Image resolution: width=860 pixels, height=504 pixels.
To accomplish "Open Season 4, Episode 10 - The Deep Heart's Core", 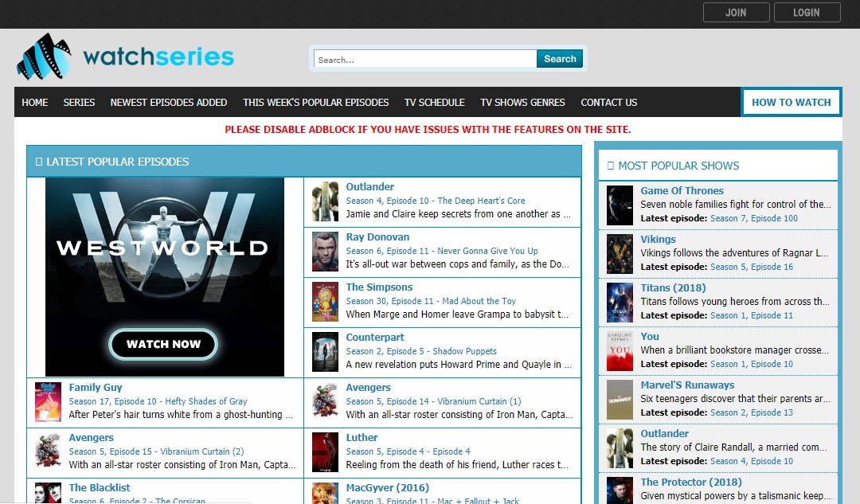I will pyautogui.click(x=436, y=201).
